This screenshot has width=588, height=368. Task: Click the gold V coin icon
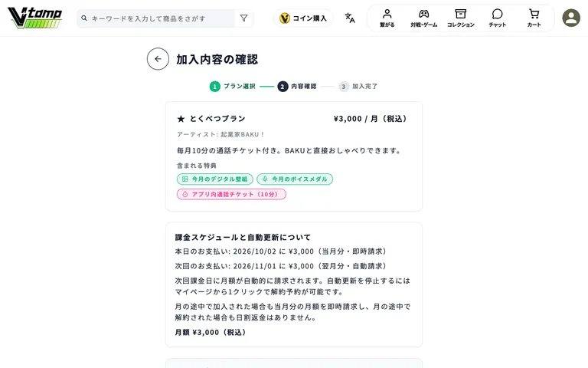click(x=285, y=18)
